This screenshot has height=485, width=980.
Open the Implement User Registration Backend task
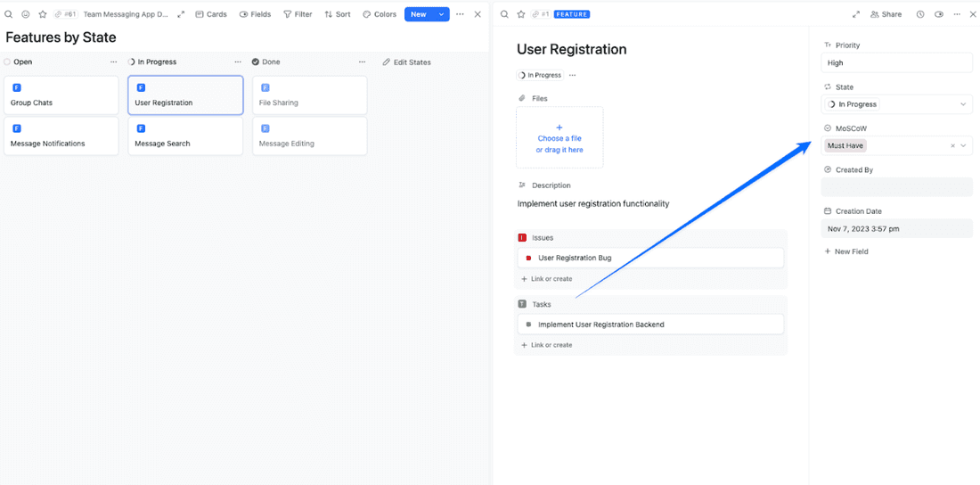click(x=650, y=325)
